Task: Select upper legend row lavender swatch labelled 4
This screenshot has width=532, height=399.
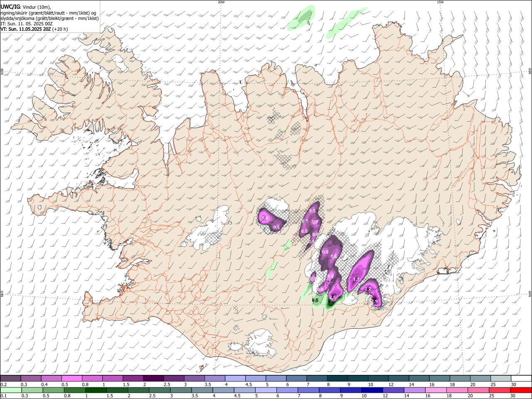Action: coord(235,378)
